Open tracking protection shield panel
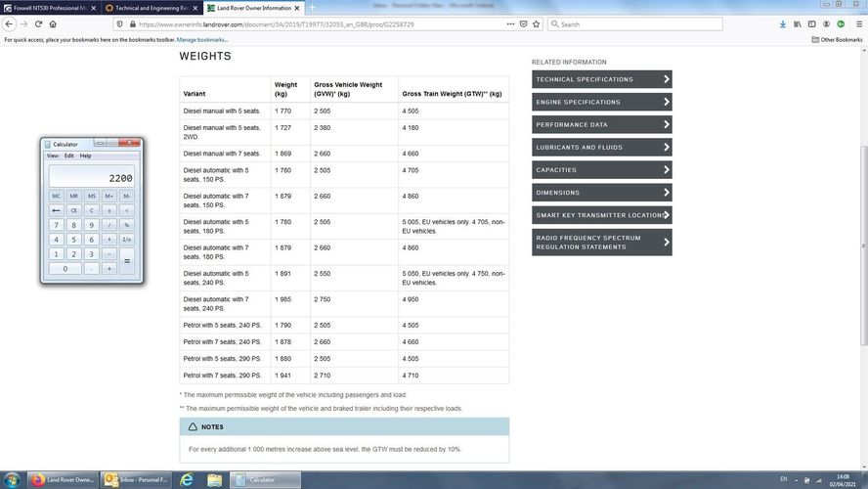868x489 pixels. pyautogui.click(x=120, y=24)
